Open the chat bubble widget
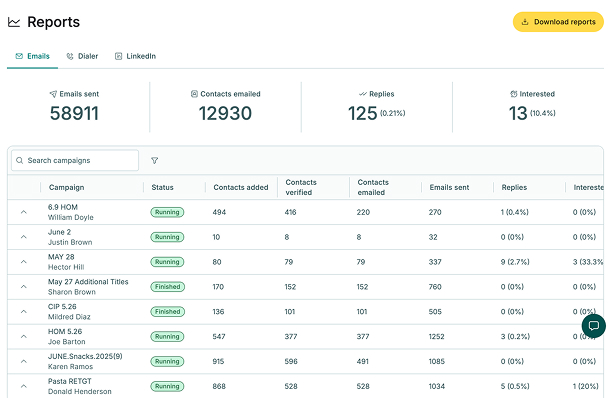The image size is (616, 398). tap(594, 326)
